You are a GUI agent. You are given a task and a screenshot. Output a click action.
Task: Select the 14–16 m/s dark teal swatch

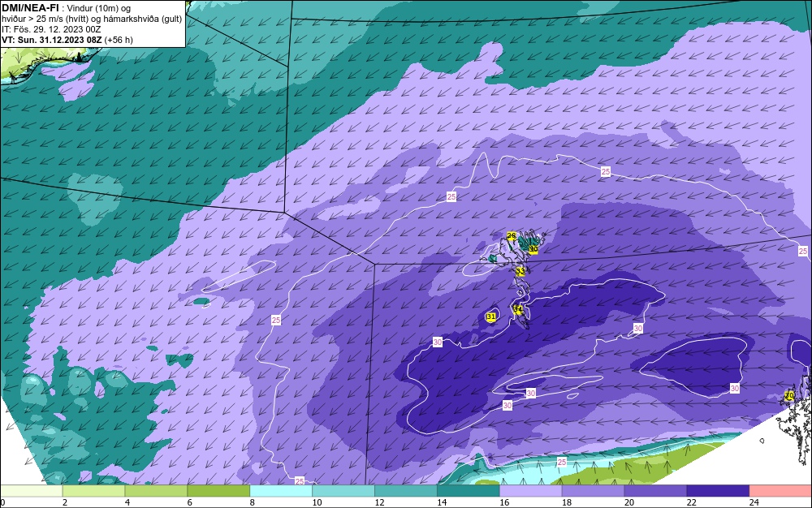point(469,491)
